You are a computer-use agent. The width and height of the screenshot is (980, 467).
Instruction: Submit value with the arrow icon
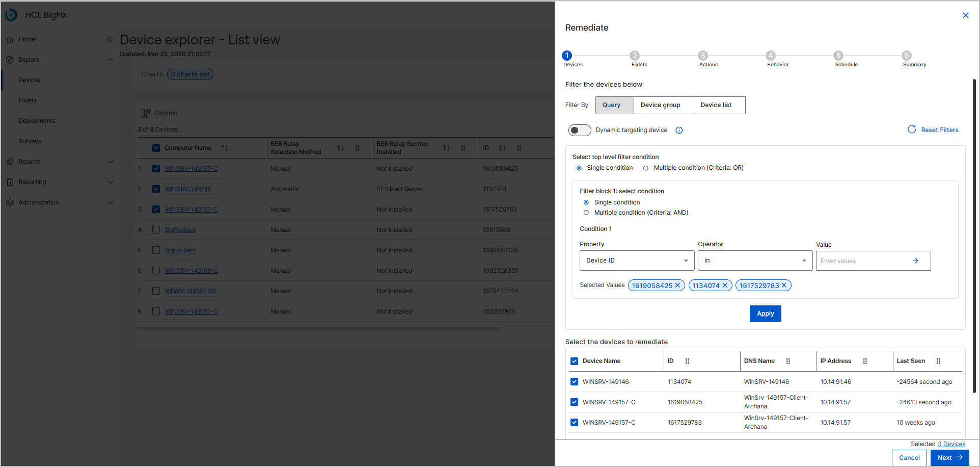click(x=915, y=261)
